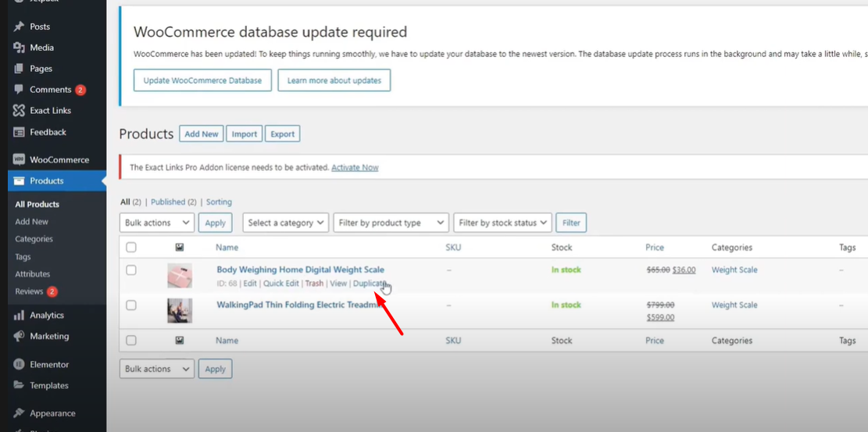868x432 pixels.
Task: Click the Sorting view link
Action: click(220, 202)
